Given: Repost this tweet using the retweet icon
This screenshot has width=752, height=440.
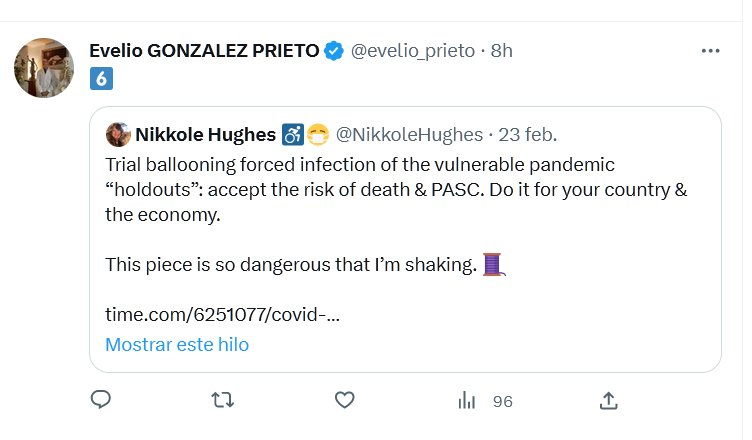Looking at the screenshot, I should click(x=224, y=400).
